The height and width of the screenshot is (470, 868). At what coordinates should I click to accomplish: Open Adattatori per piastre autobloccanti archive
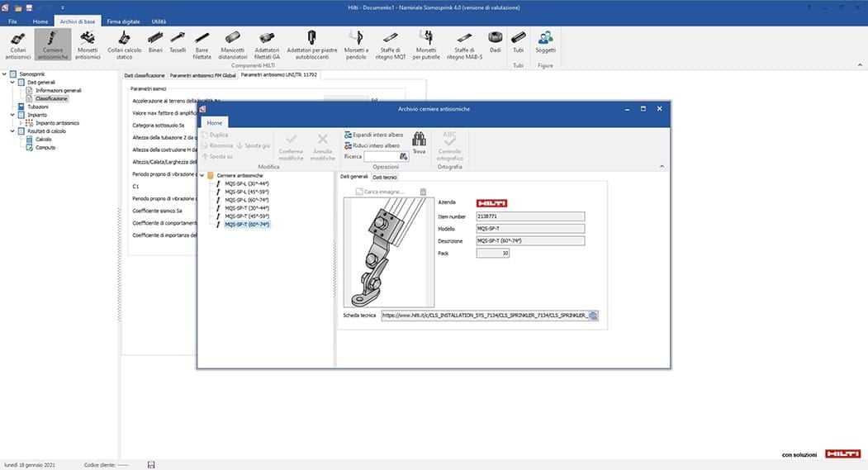tap(311, 45)
